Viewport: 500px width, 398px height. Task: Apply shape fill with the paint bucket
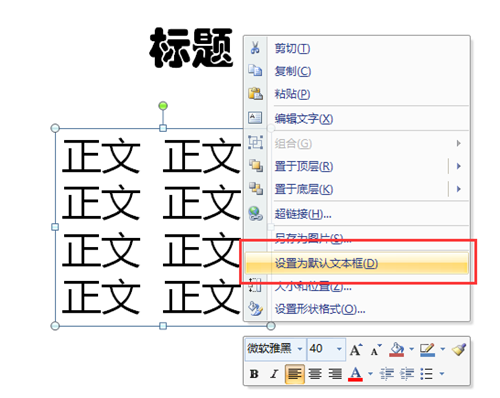tap(396, 349)
